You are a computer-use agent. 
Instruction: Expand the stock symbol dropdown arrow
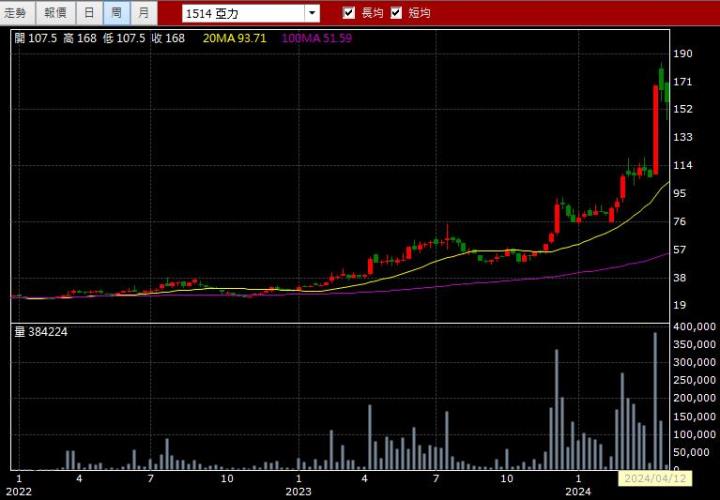tap(312, 13)
